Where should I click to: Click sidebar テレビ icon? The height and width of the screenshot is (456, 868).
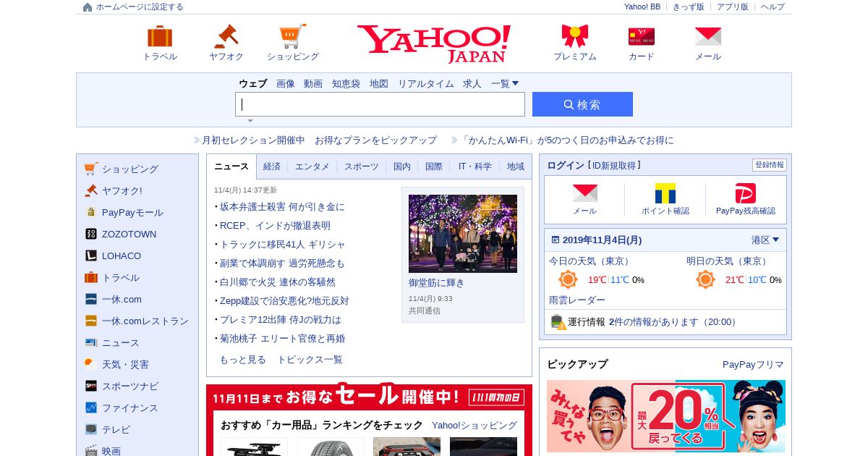[90, 429]
